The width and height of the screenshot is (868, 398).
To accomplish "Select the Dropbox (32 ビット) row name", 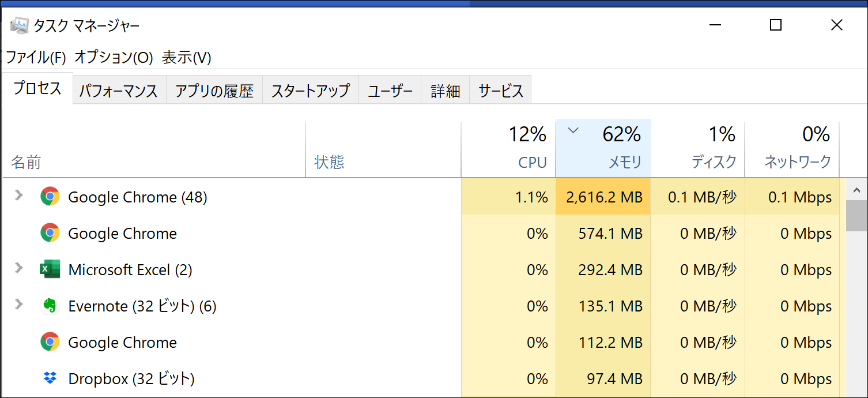I will coord(131,379).
